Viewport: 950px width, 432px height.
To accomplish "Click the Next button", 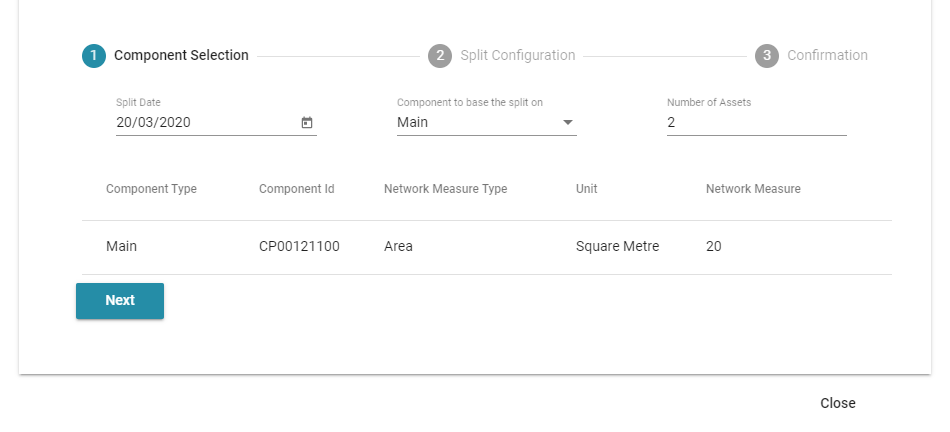I will [x=120, y=301].
